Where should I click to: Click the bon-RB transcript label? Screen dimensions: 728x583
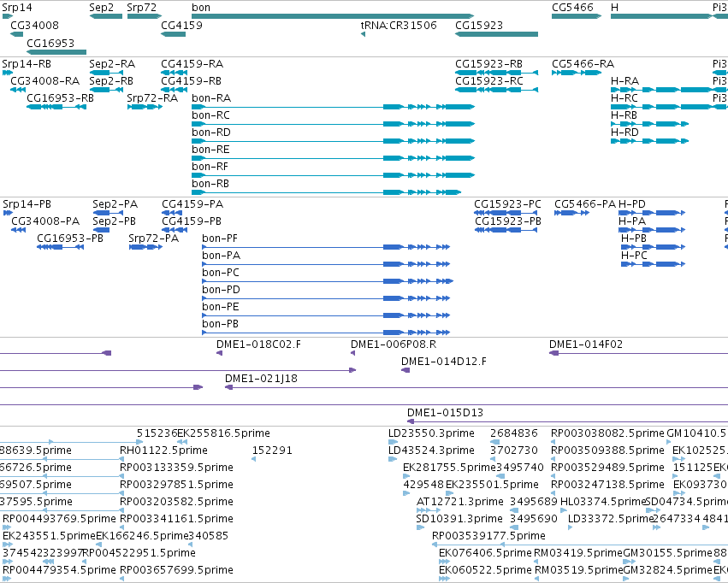click(x=210, y=184)
